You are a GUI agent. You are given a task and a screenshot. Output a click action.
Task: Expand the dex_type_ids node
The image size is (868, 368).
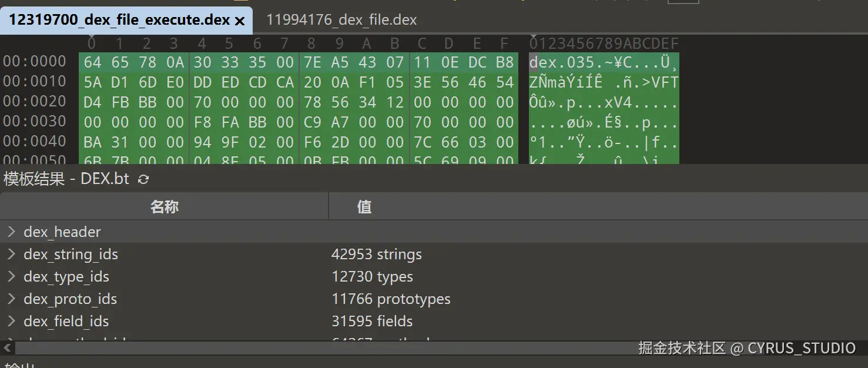point(11,276)
